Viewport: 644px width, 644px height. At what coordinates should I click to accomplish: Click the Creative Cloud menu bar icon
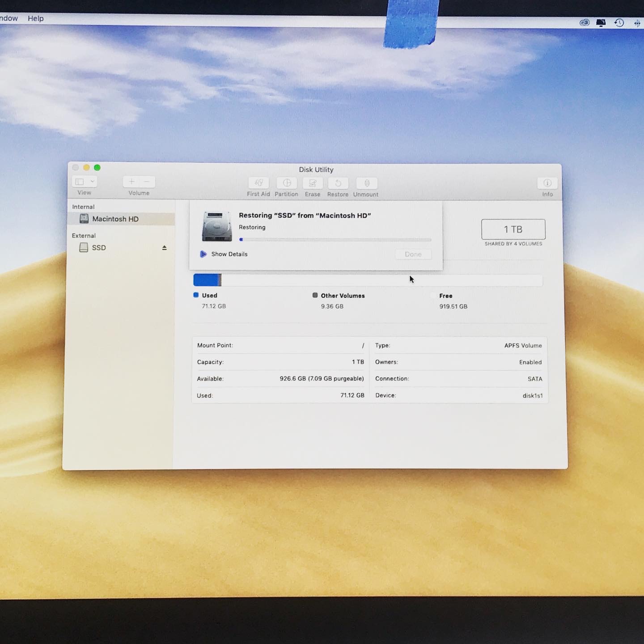click(x=584, y=23)
